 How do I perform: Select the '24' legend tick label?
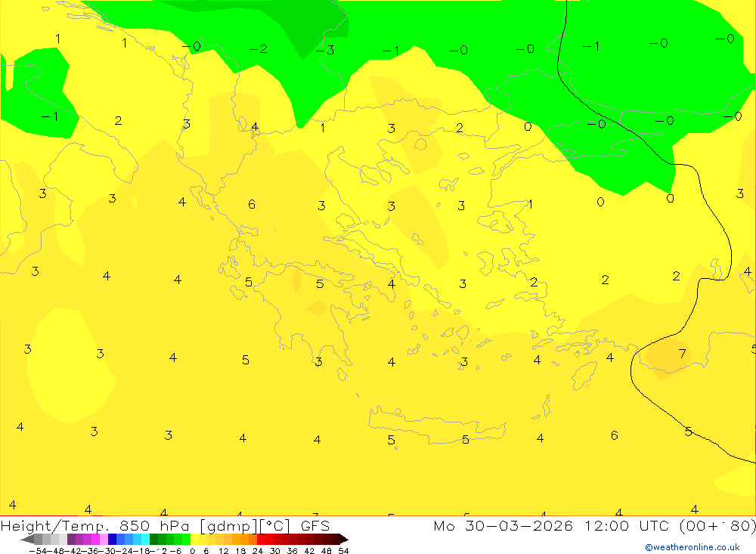coord(258,551)
